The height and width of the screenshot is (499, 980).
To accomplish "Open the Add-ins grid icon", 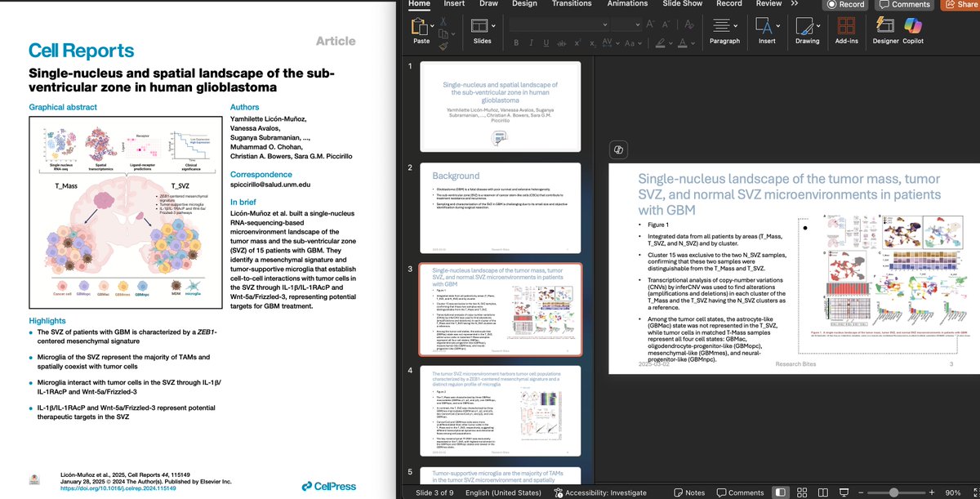I will click(846, 25).
